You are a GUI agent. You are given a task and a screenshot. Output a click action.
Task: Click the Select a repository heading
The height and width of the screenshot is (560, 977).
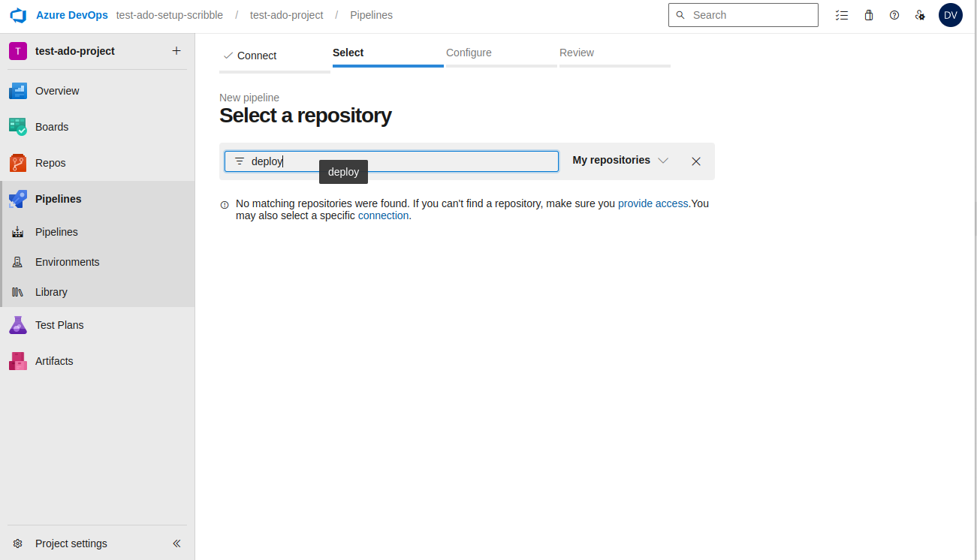pyautogui.click(x=306, y=116)
